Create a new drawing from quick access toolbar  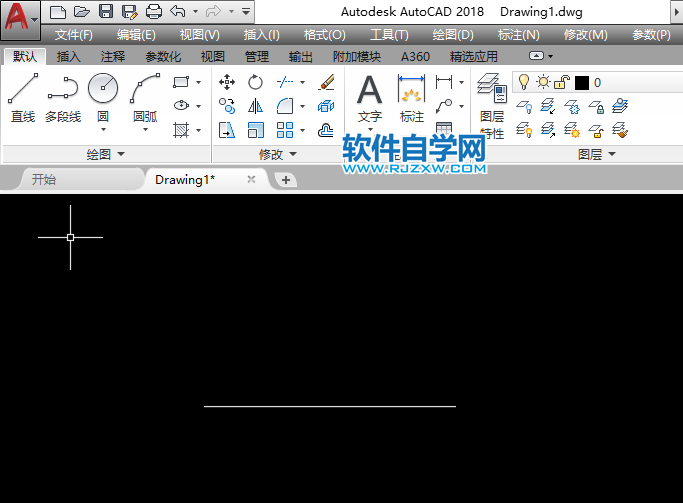[57, 12]
